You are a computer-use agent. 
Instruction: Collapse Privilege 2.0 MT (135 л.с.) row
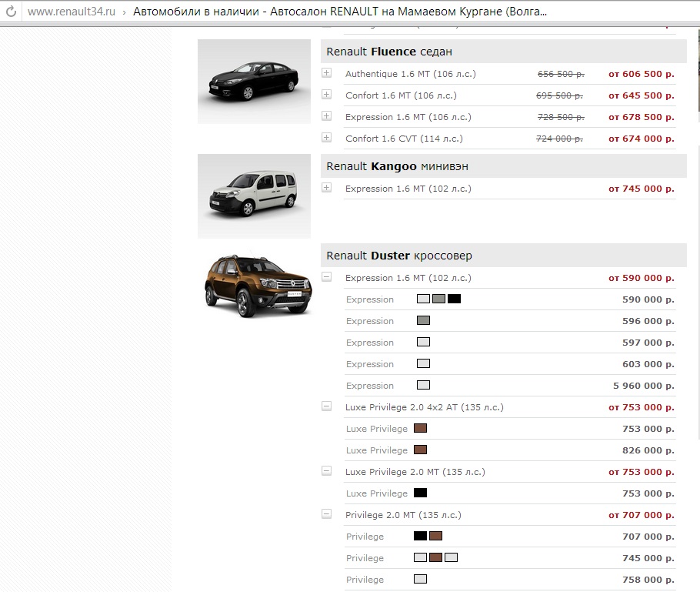point(327,513)
